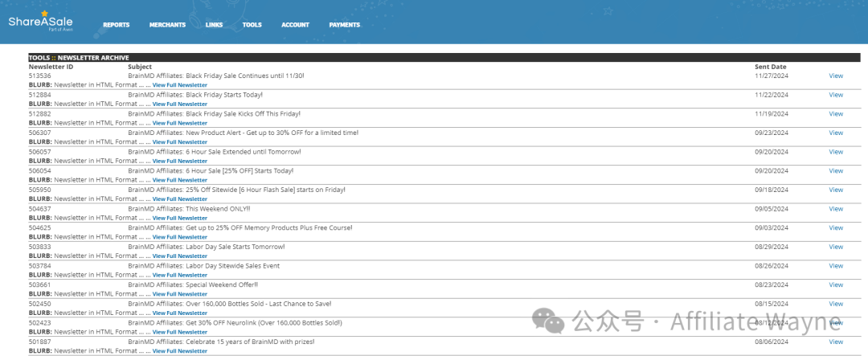Select subject '6 Hour Sale Extended until Tomorrow!'

[x=215, y=152]
